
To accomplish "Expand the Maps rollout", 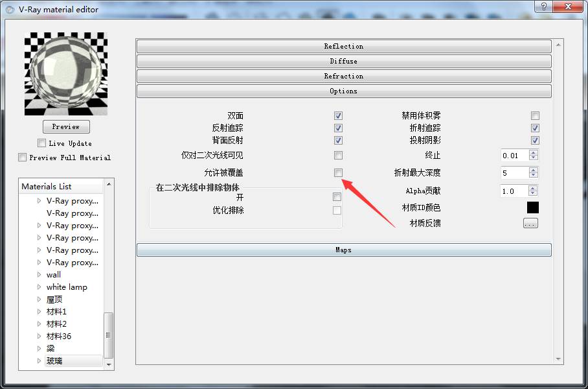I will click(x=344, y=250).
